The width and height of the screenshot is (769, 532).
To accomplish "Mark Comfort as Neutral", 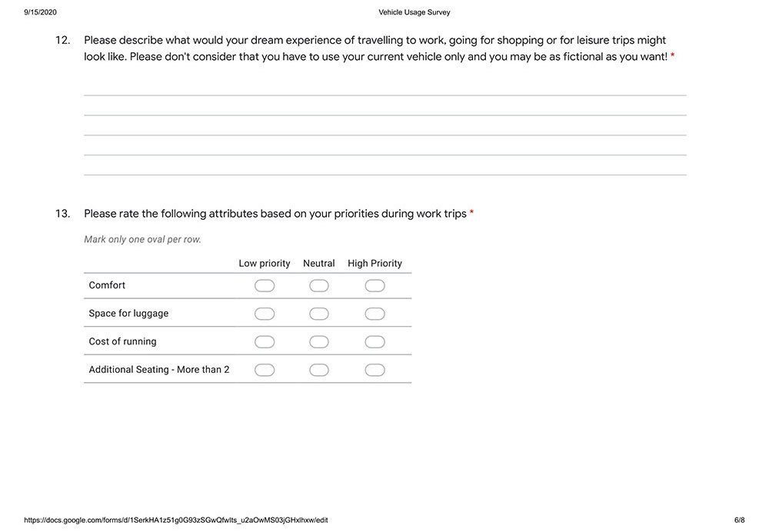I will point(319,286).
